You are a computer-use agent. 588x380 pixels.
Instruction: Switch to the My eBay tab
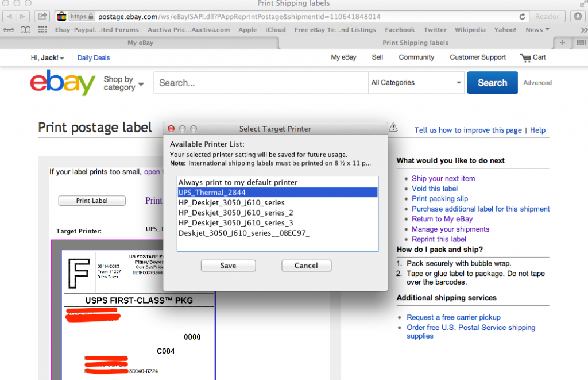click(x=140, y=43)
